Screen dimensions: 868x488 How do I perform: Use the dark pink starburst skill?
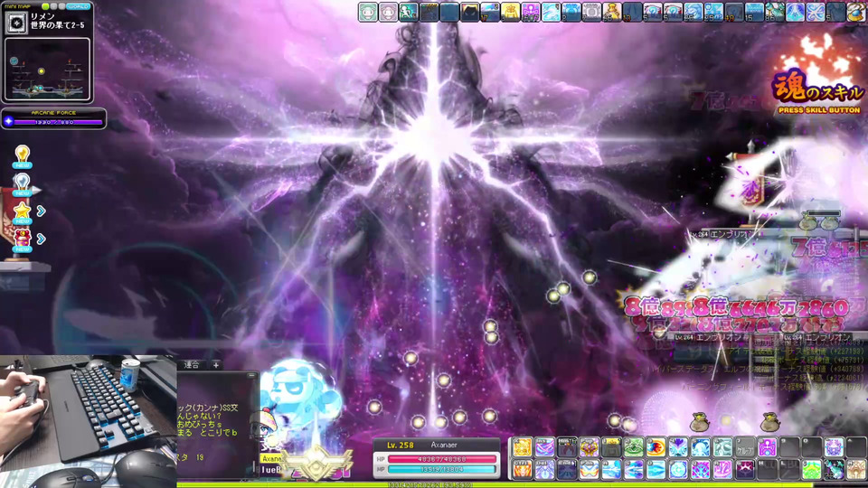745,470
